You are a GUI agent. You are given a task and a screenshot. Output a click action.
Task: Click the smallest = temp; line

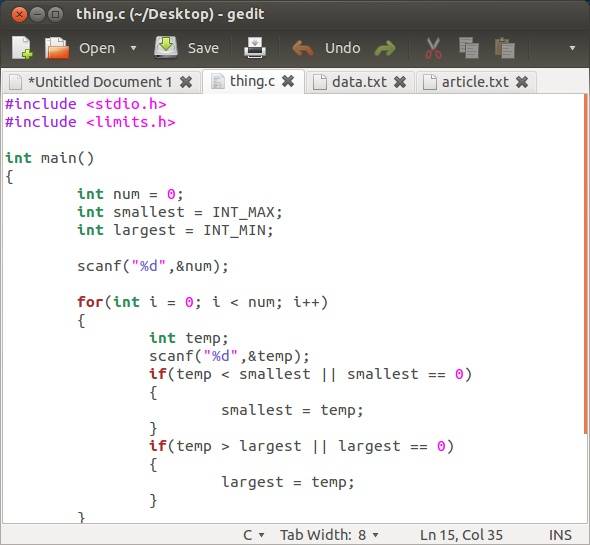pyautogui.click(x=292, y=410)
